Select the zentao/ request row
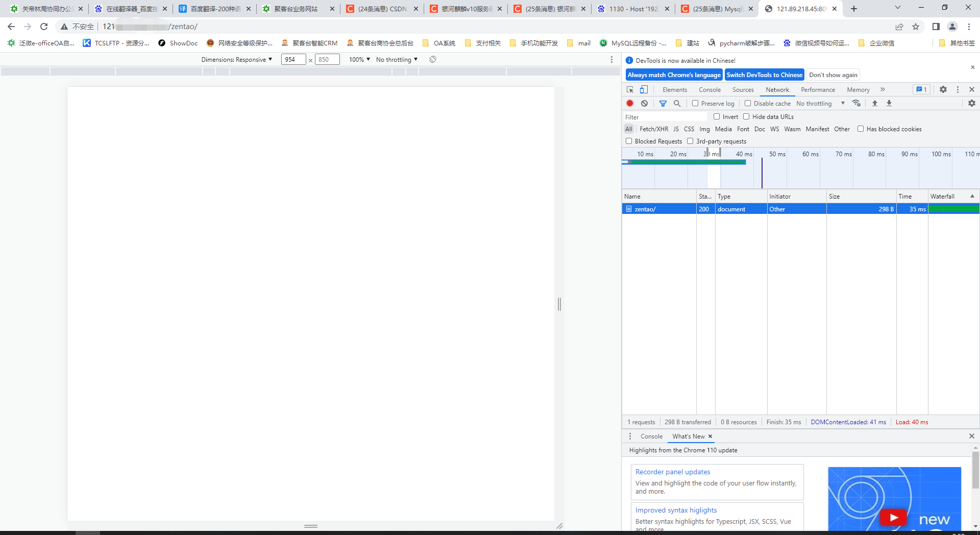This screenshot has height=535, width=980. [800, 209]
